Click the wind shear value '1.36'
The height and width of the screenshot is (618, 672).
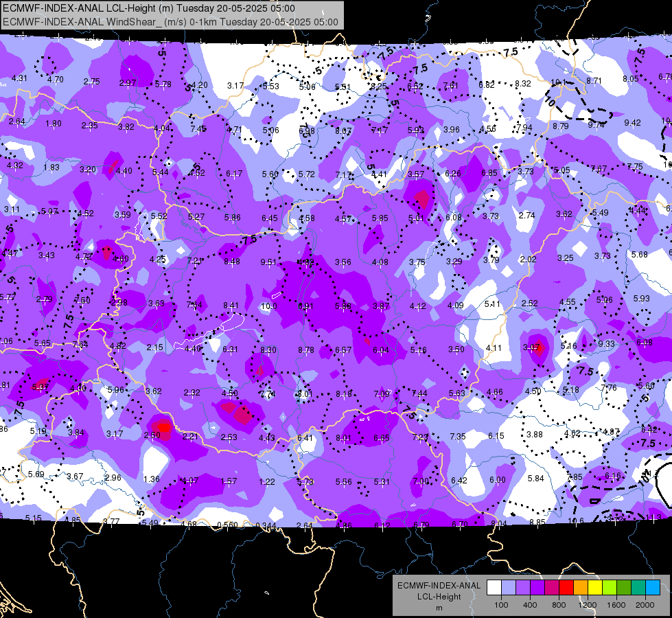151,479
